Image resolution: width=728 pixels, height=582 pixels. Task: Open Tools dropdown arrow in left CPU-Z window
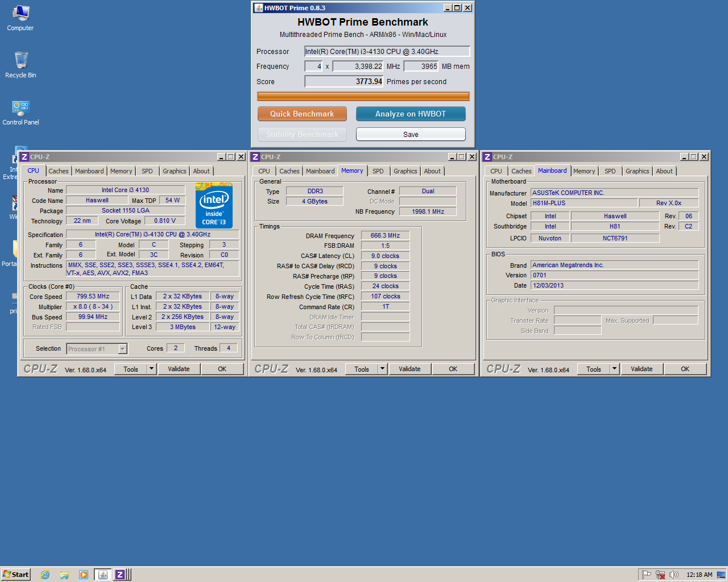(x=152, y=369)
